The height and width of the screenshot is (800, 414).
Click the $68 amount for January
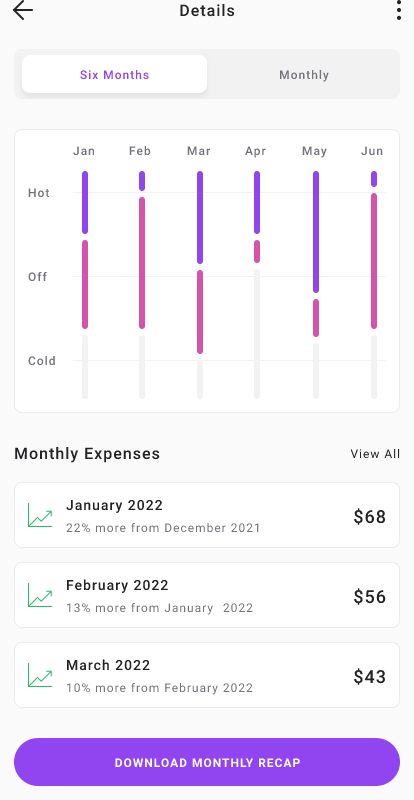tap(370, 516)
